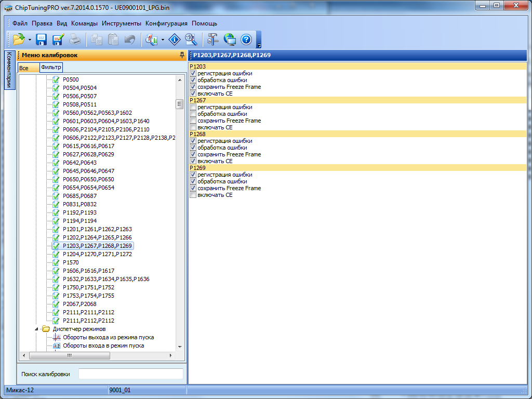Save the firmware with the floppy icon

[42, 39]
